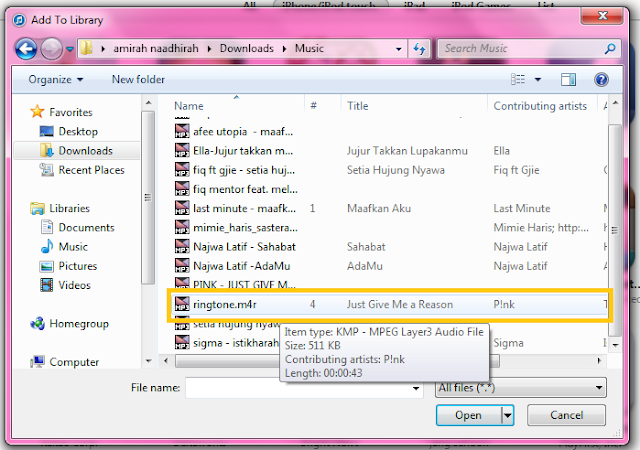
Task: Select Libraries in the navigation pane
Action: click(69, 208)
